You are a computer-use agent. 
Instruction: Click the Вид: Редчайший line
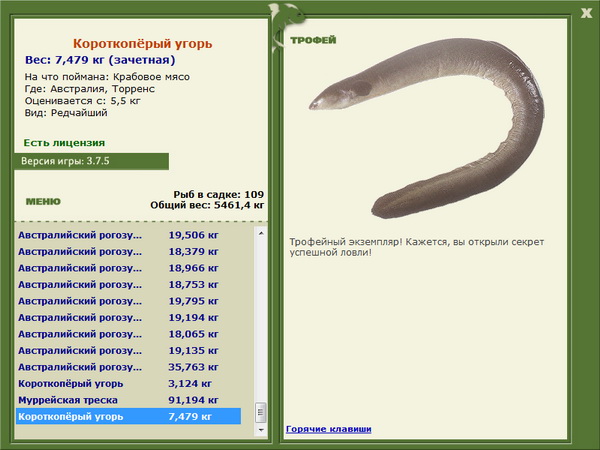pyautogui.click(x=66, y=113)
